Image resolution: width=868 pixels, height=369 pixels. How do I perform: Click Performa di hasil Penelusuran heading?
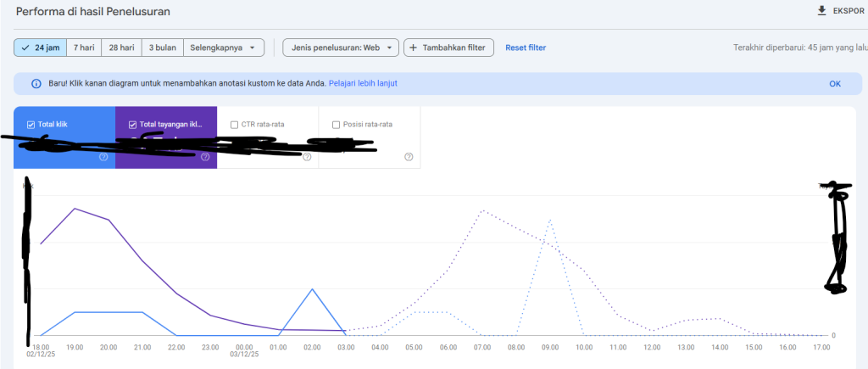(93, 11)
